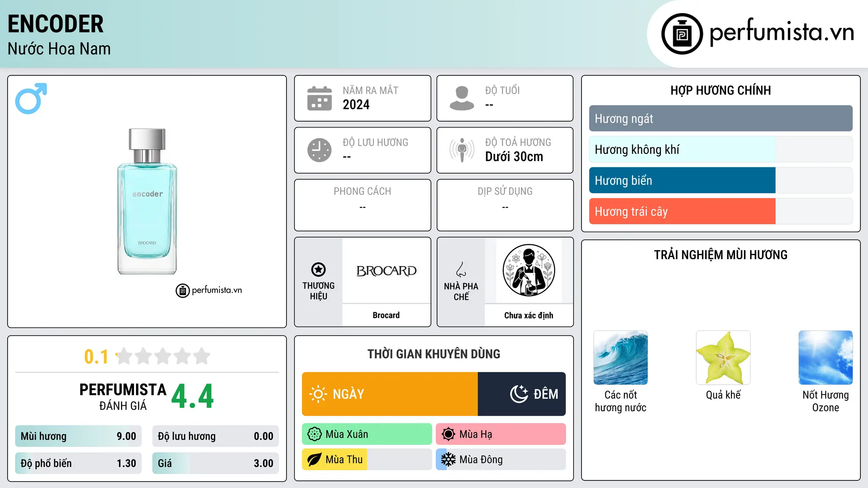The image size is (868, 488).
Task: Click the Ngày daytime segment
Action: pyautogui.click(x=390, y=394)
